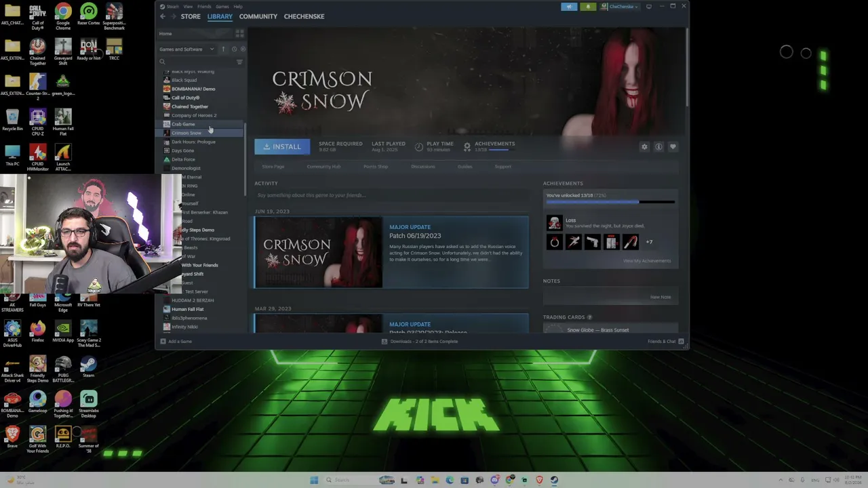The height and width of the screenshot is (488, 868).
Task: Select the Firefox desktop shortcut
Action: pyautogui.click(x=37, y=331)
